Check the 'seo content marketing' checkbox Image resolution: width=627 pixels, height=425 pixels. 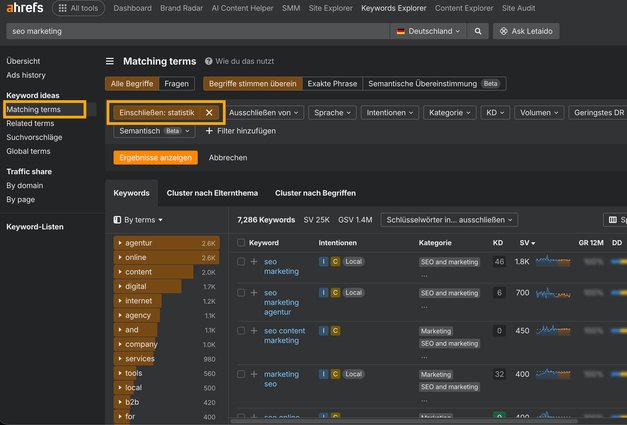coord(241,331)
